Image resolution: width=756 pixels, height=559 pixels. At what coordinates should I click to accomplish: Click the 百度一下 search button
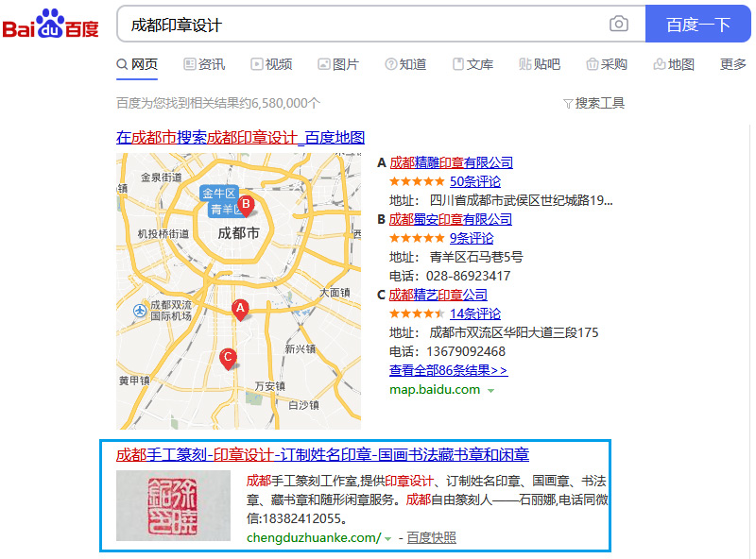tap(697, 25)
